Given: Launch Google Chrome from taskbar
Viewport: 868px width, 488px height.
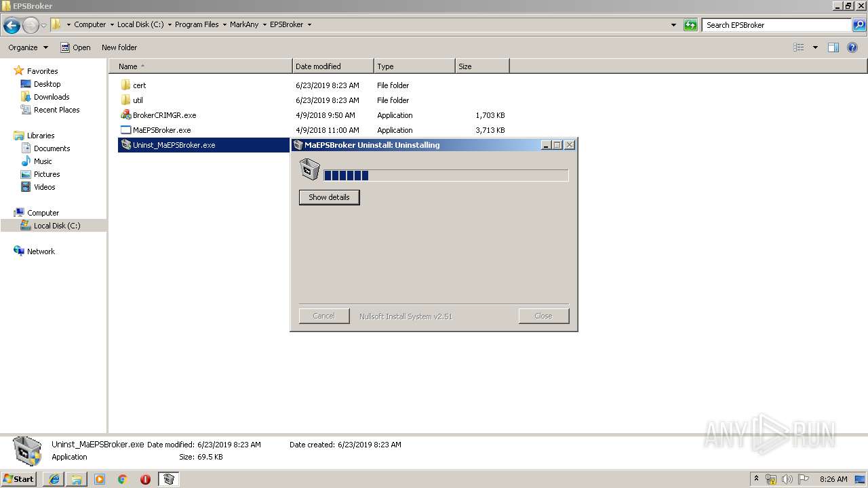Looking at the screenshot, I should [123, 479].
